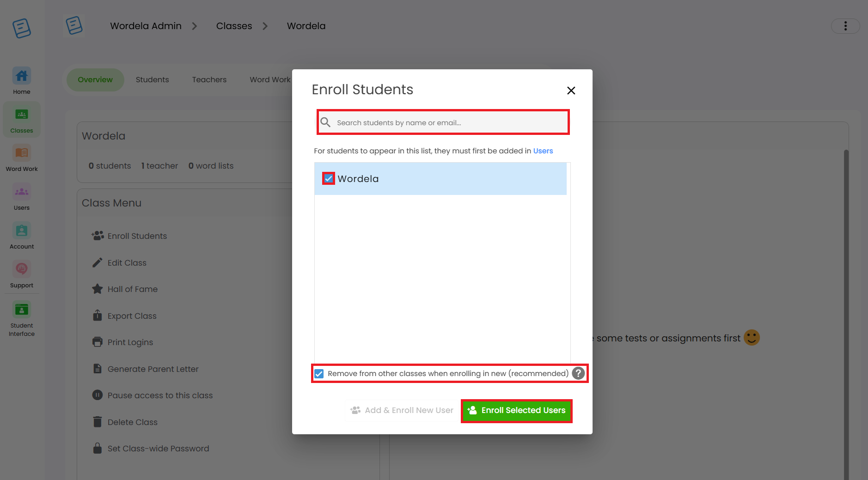Select Edit Class menu entry
Viewport: 868px width, 480px height.
[119, 263]
